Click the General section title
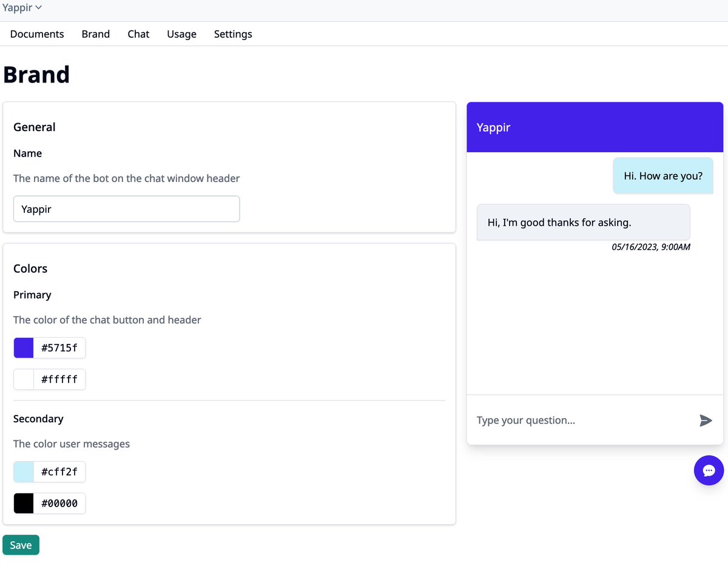This screenshot has width=728, height=566. click(x=35, y=127)
